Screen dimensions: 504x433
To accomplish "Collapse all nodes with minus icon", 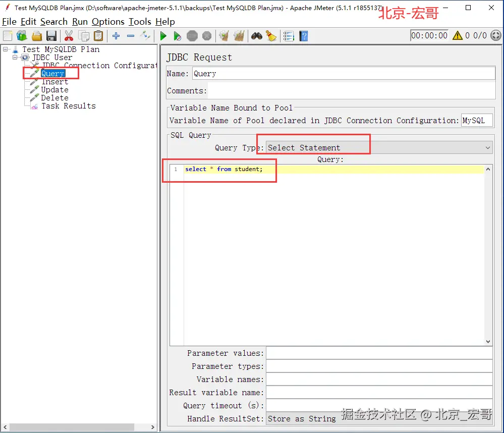I will (x=131, y=36).
